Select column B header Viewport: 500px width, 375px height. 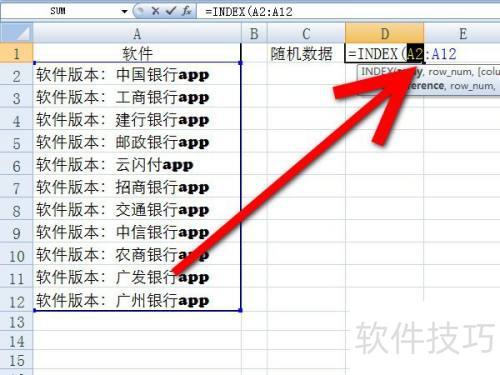pyautogui.click(x=254, y=33)
